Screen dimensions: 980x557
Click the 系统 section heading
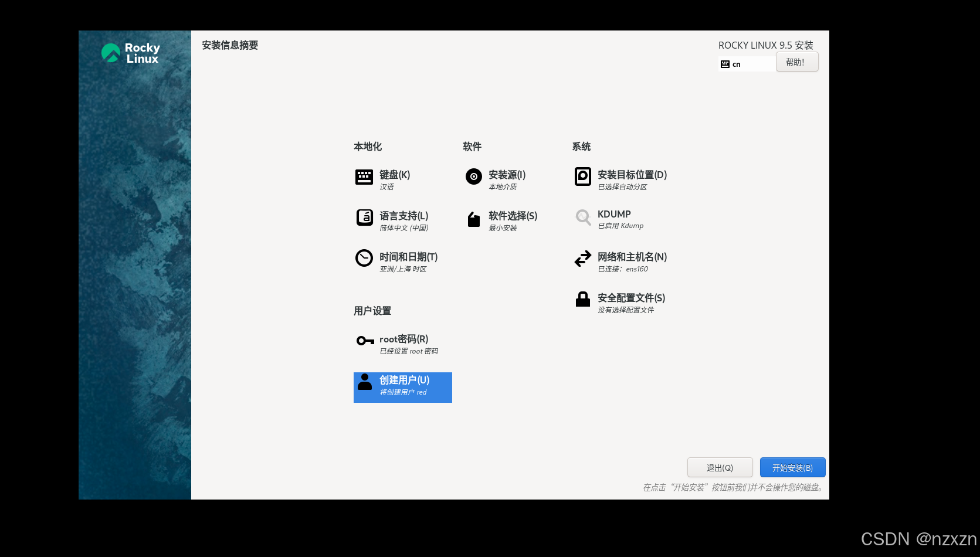[x=581, y=147]
